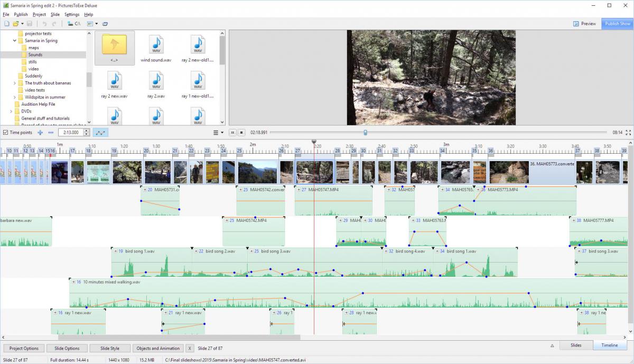Collapse the Samaria in Spring folder
634x364 pixels.
[14, 41]
